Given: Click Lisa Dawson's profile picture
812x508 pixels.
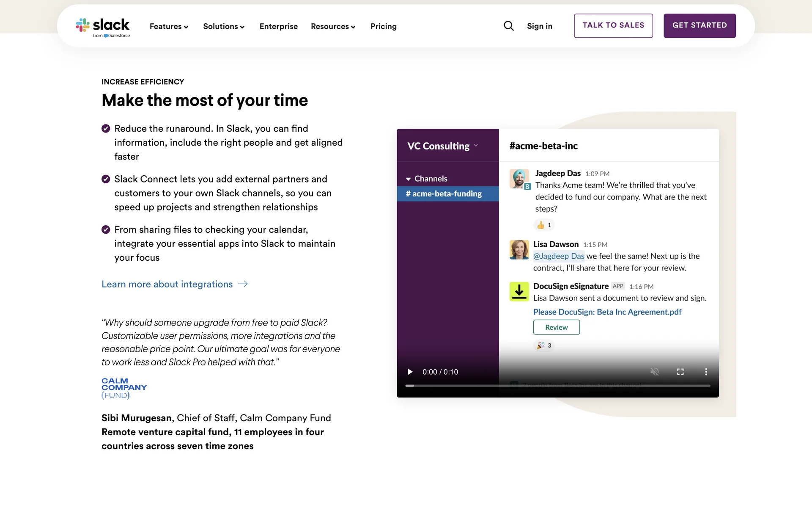Looking at the screenshot, I should pos(519,250).
